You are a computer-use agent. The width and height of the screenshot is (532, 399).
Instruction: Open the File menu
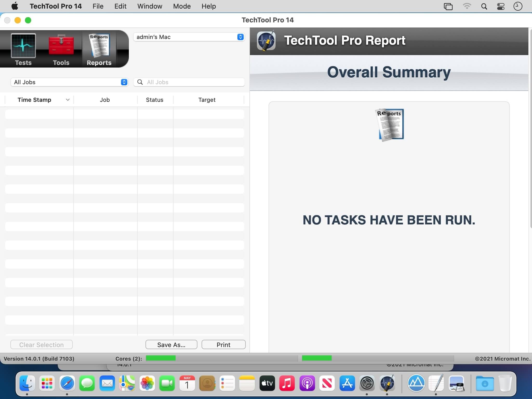point(98,6)
